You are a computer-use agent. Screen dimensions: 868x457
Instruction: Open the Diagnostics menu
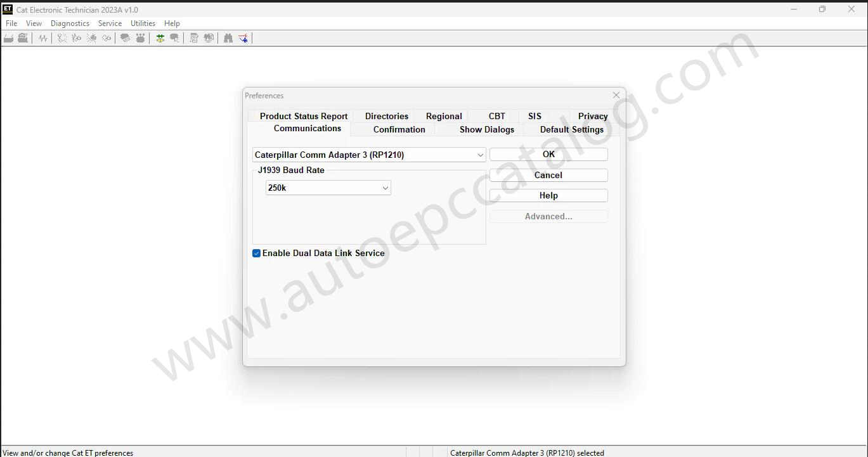click(70, 23)
